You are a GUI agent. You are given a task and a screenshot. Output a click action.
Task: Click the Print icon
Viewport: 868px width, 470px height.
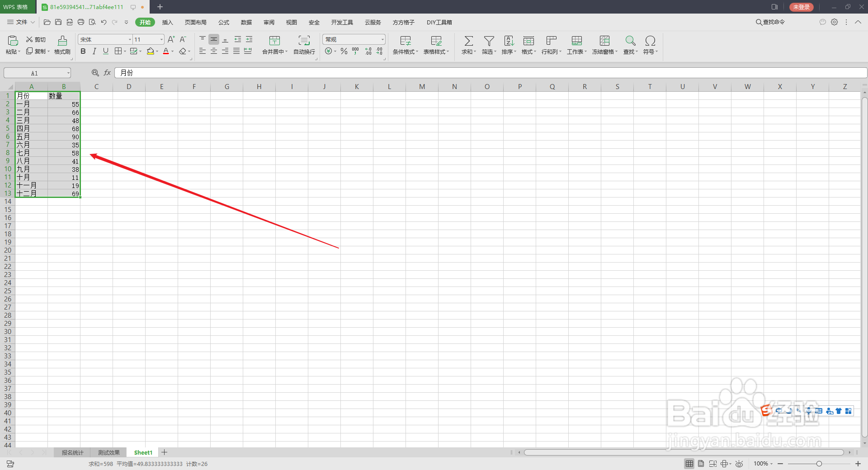[81, 22]
